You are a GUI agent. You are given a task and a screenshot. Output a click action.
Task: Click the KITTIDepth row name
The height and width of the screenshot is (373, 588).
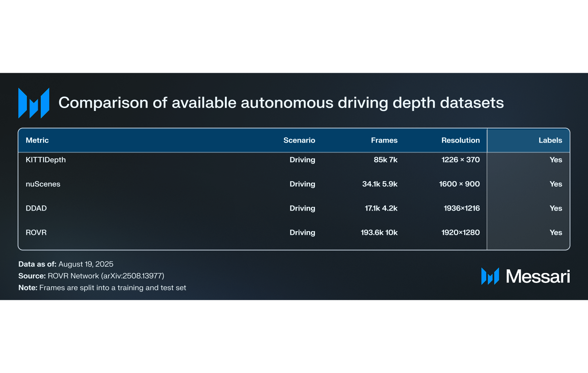click(x=46, y=160)
